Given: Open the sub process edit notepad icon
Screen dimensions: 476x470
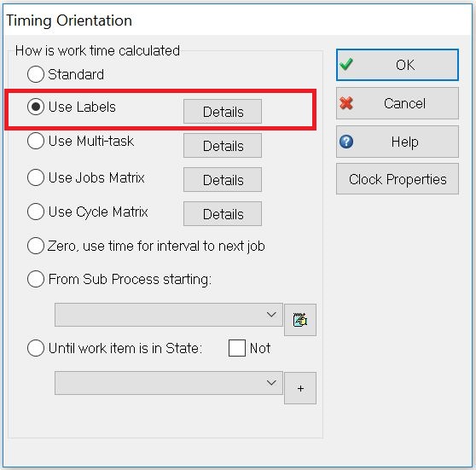Looking at the screenshot, I should click(x=300, y=320).
